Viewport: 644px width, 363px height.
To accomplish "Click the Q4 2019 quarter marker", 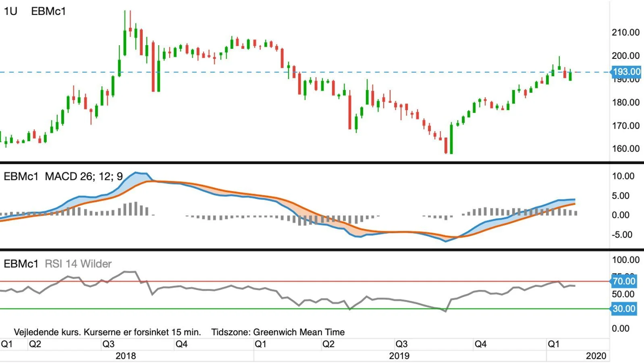I will point(480,344).
